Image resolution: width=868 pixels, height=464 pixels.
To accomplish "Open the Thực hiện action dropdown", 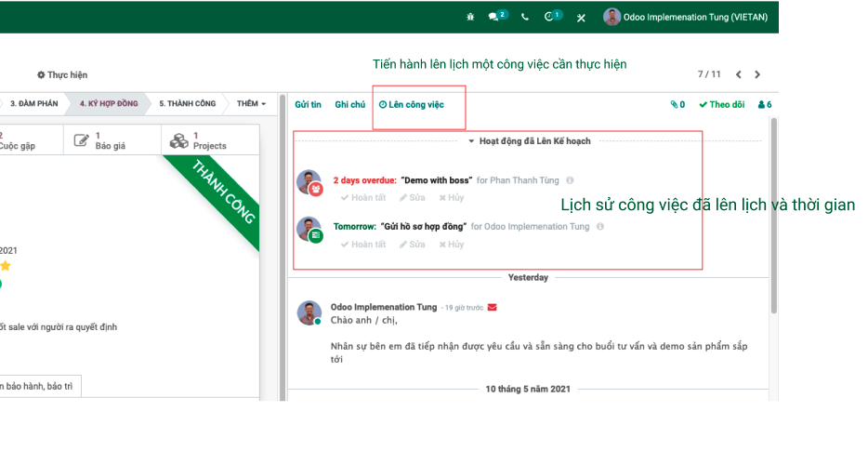I will point(62,74).
